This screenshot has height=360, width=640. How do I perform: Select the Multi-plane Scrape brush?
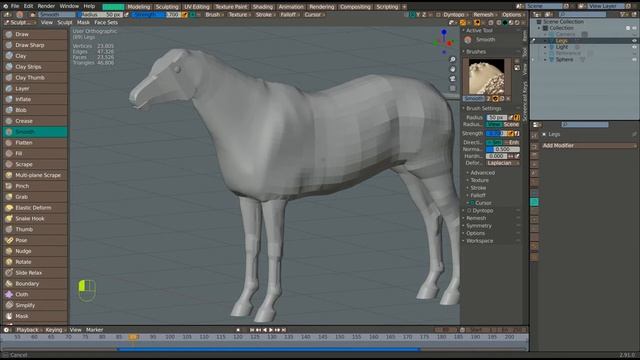[x=35, y=175]
